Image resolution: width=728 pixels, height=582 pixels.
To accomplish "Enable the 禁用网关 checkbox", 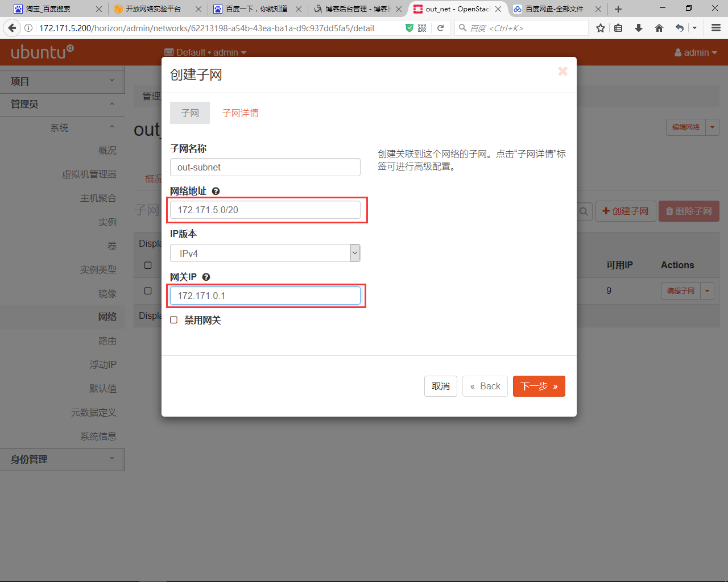I will [174, 320].
